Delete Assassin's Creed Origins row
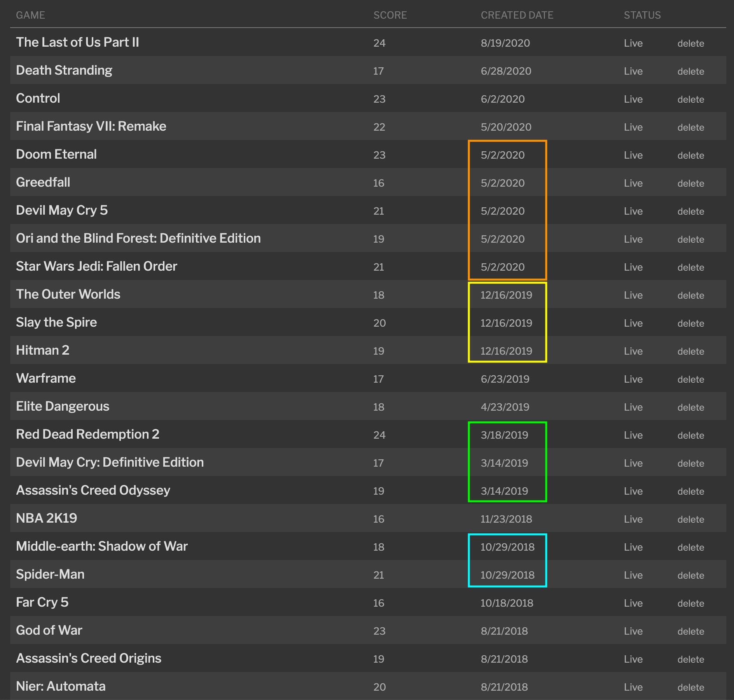Image resolution: width=734 pixels, height=700 pixels. click(x=691, y=659)
